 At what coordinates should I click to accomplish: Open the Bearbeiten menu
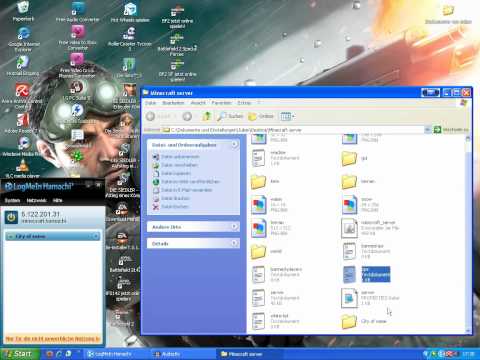tap(173, 103)
